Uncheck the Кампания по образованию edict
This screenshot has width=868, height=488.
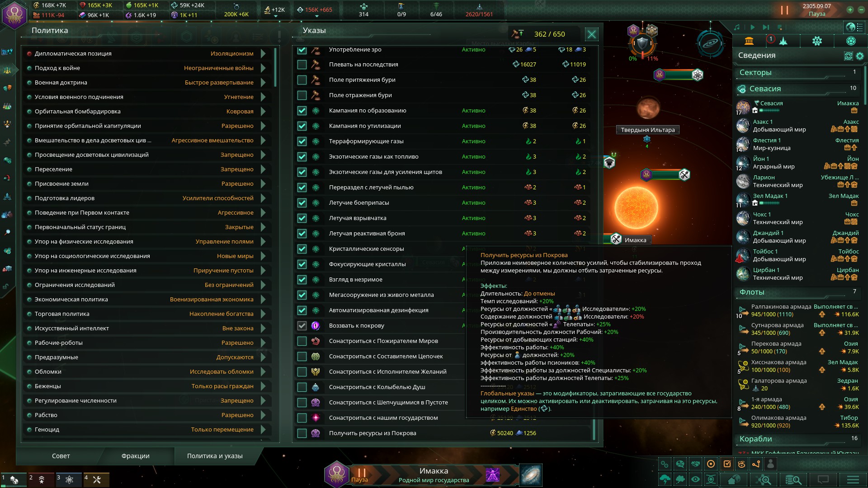click(x=302, y=111)
